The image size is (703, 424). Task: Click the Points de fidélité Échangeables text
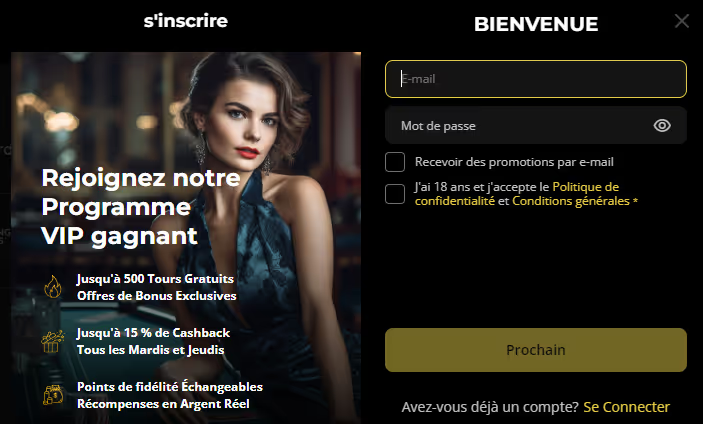tap(169, 387)
